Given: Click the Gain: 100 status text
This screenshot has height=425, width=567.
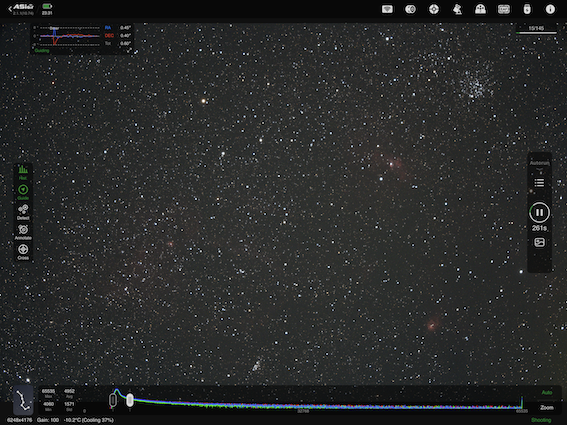Looking at the screenshot, I should click(x=48, y=420).
